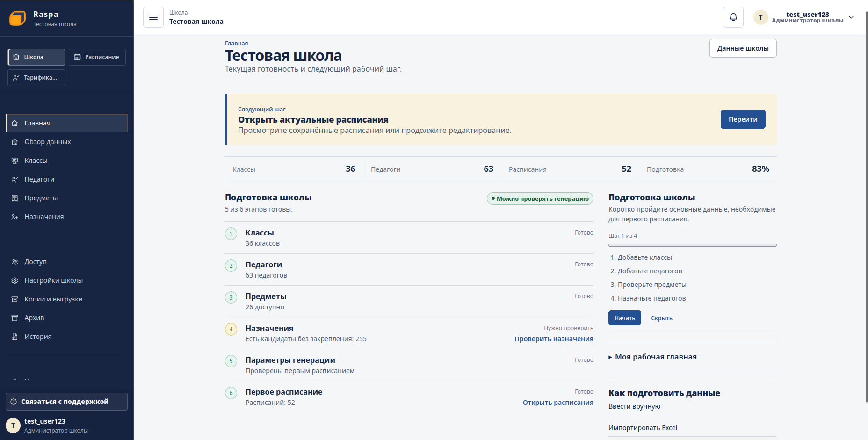Click the Raspa logo icon
This screenshot has height=440, width=868.
click(x=18, y=18)
